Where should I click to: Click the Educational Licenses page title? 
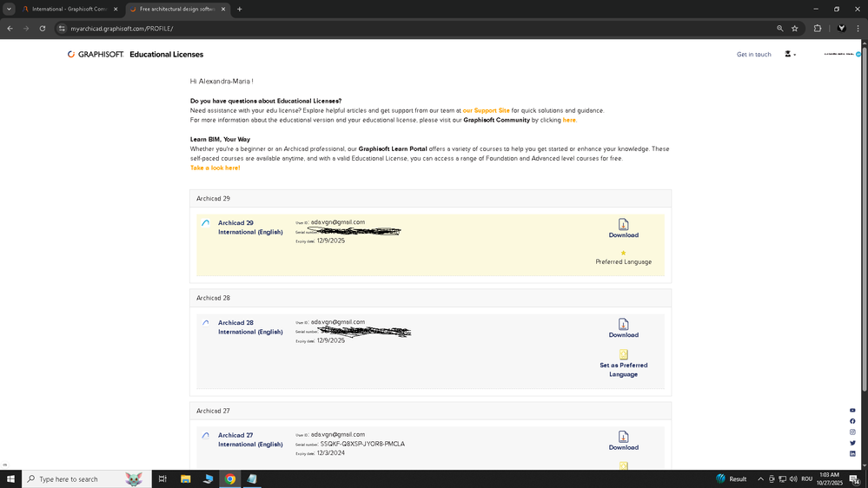(x=166, y=54)
